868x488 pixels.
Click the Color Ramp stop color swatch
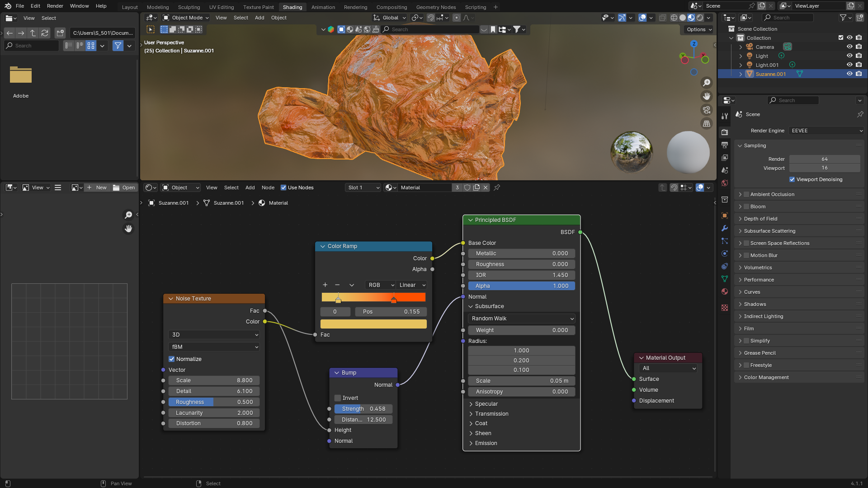(373, 324)
